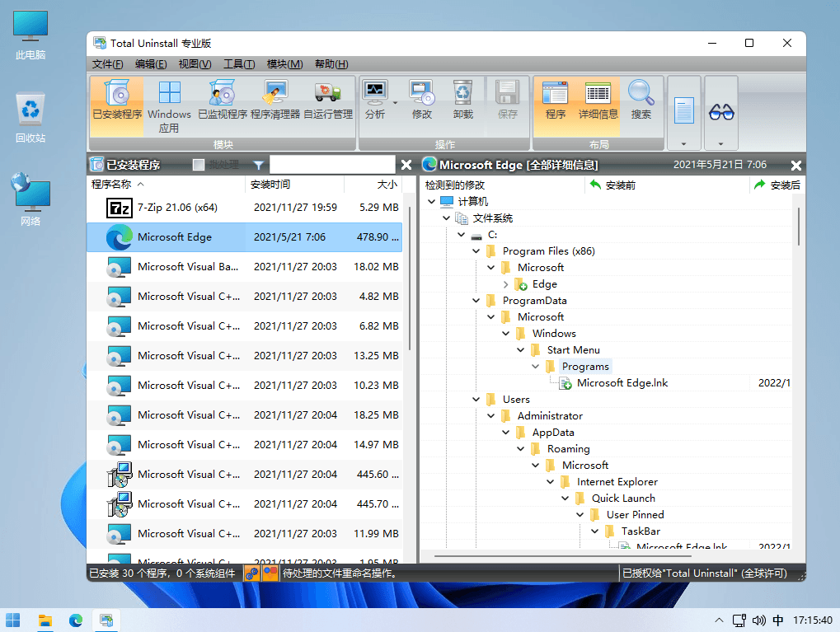This screenshot has width=840, height=632.
Task: Open the Windows Start button
Action: pos(13,620)
